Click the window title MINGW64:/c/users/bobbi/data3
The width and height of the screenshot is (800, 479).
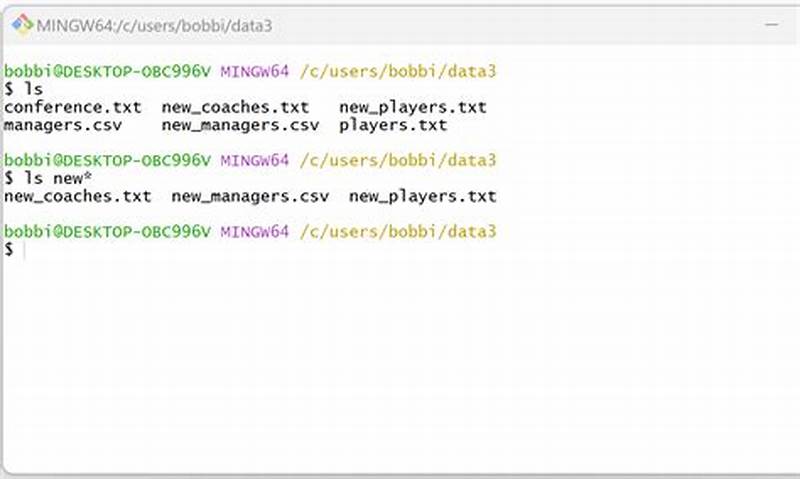tap(154, 26)
